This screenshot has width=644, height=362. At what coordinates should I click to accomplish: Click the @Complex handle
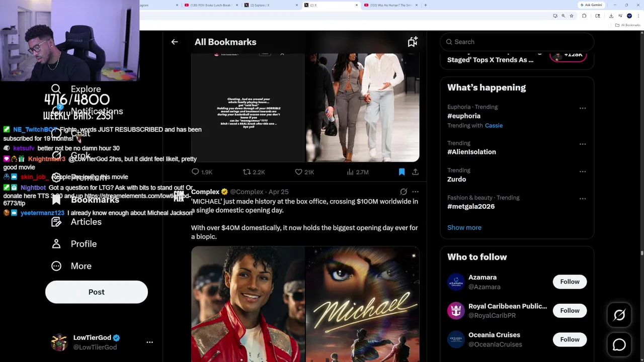247,192
